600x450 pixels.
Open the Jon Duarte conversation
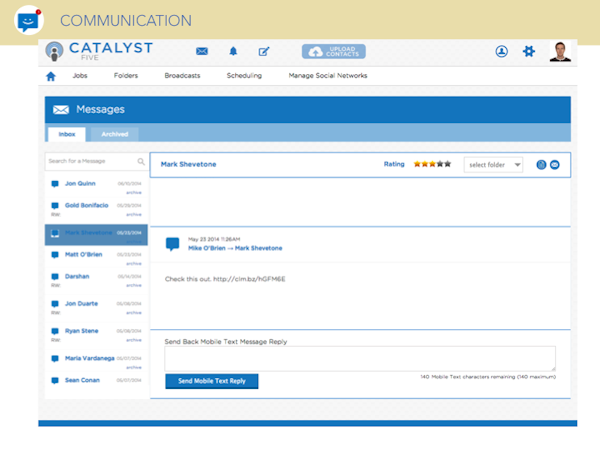82,303
